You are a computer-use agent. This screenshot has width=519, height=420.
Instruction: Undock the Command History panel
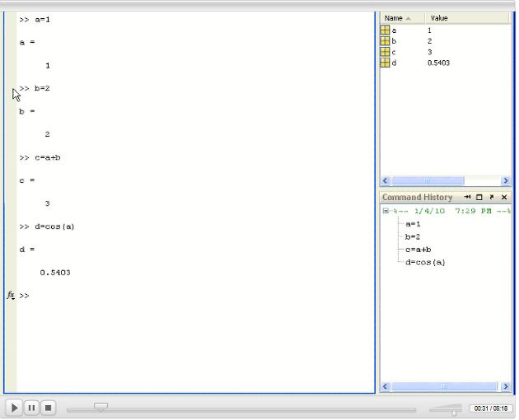[492, 198]
